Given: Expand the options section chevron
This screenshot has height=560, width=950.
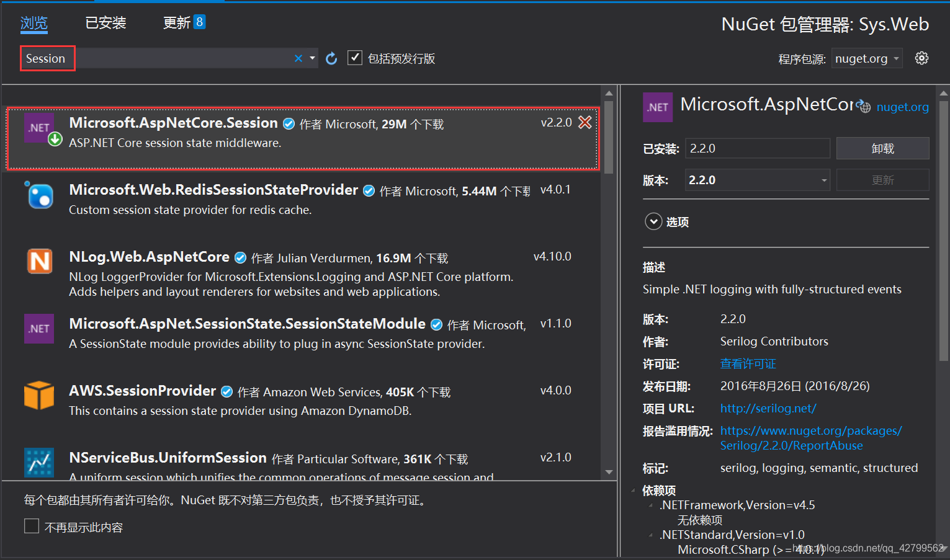Looking at the screenshot, I should (653, 221).
